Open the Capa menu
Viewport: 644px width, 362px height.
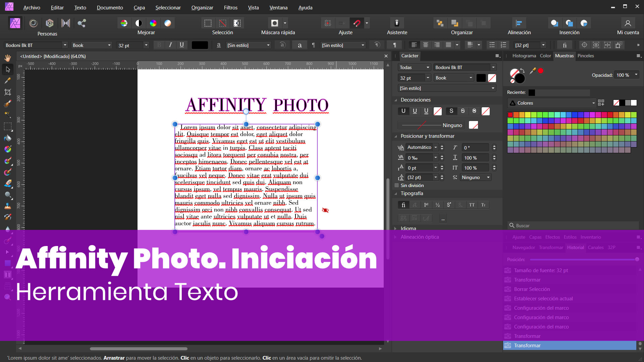[x=139, y=7]
